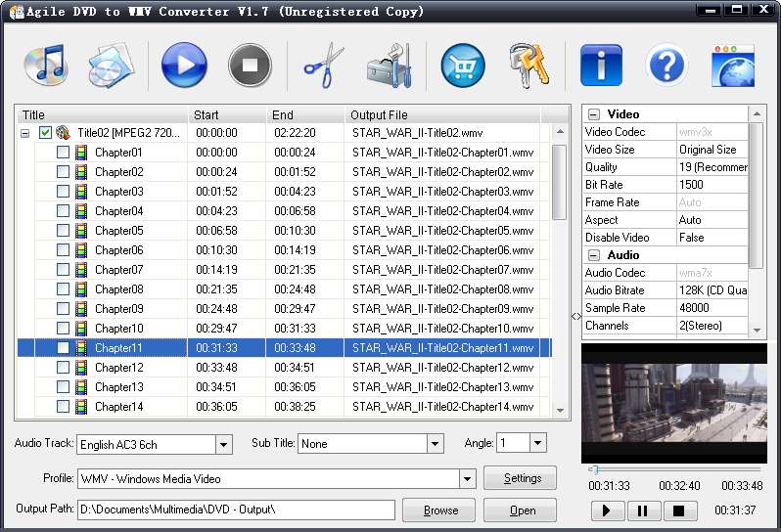Check the Chapter08 checkbox

pos(63,289)
